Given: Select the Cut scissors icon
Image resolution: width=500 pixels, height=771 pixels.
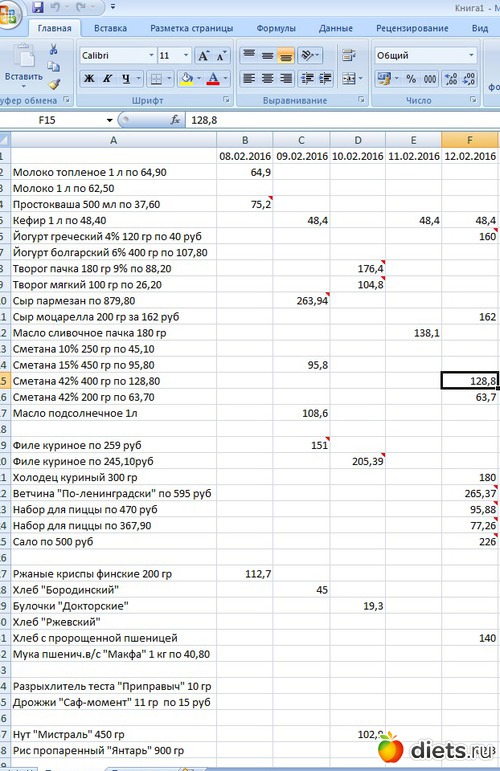Looking at the screenshot, I should (x=54, y=49).
